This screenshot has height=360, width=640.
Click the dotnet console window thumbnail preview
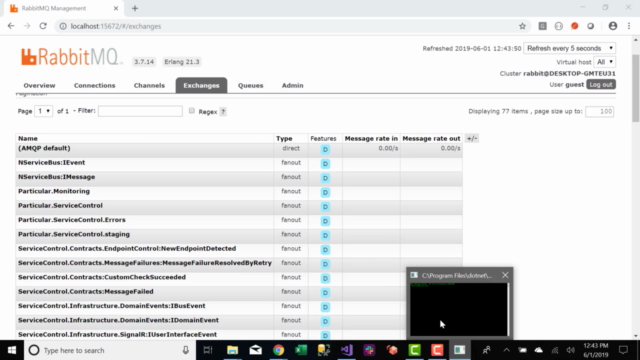(459, 309)
